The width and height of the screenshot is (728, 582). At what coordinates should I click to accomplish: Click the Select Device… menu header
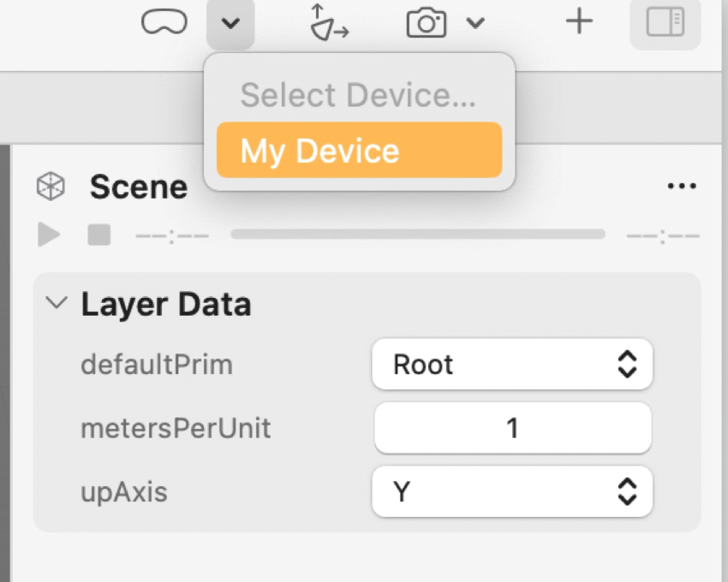[358, 95]
